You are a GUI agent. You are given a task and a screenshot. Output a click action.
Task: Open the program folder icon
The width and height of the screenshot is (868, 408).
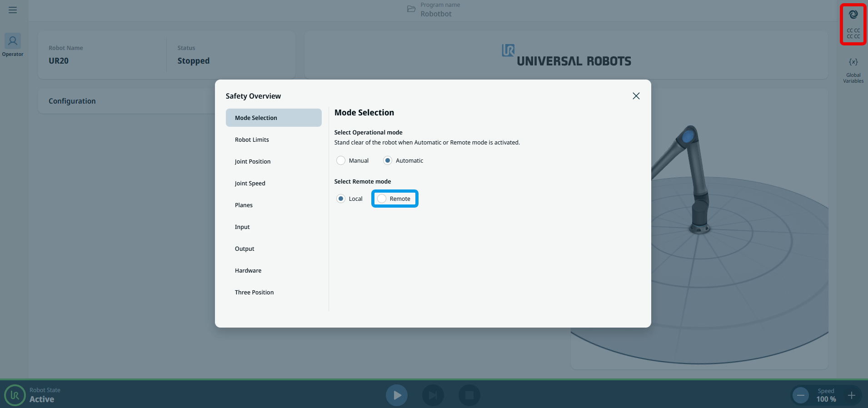click(411, 9)
